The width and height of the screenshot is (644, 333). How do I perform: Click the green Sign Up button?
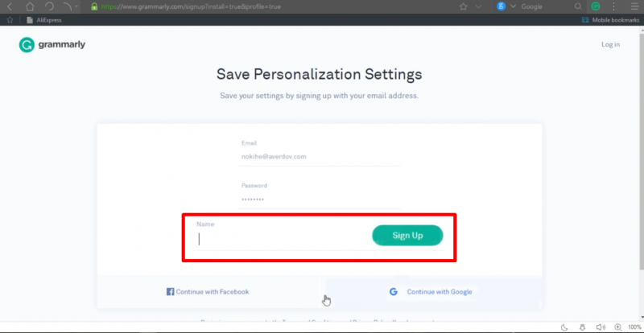click(x=407, y=235)
